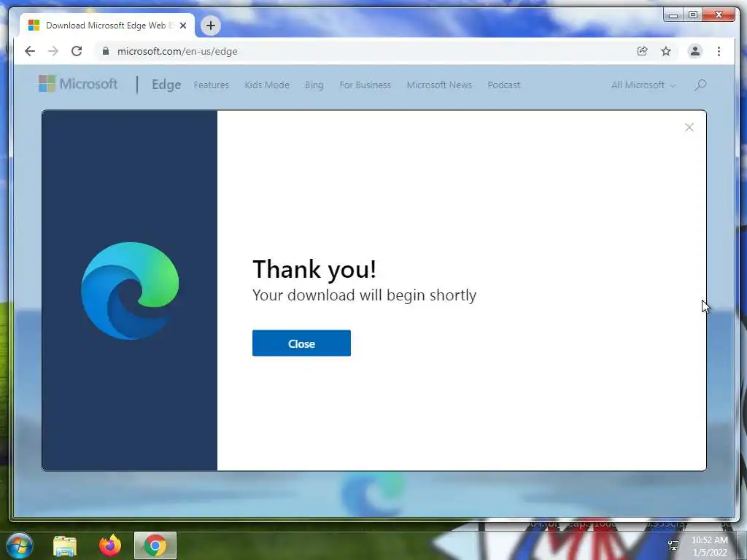The image size is (747, 560).
Task: Minimize the Chrome window
Action: click(x=673, y=15)
